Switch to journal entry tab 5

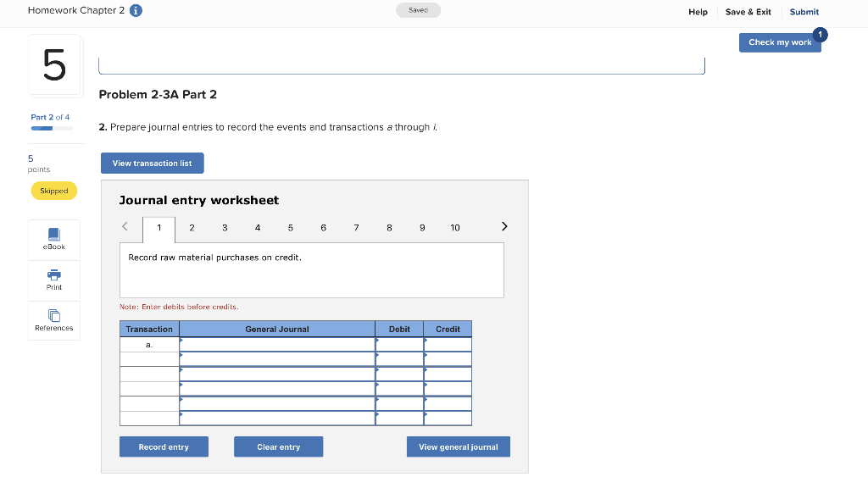[291, 228]
